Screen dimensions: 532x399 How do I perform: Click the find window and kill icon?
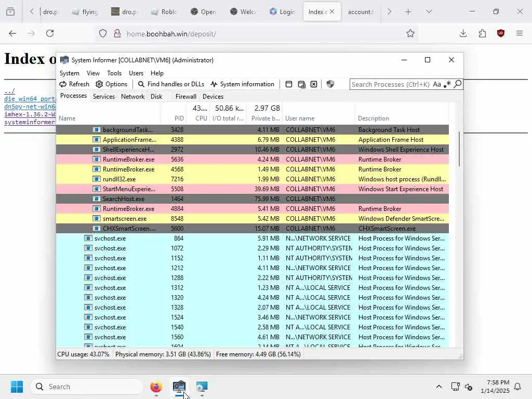coord(314,84)
